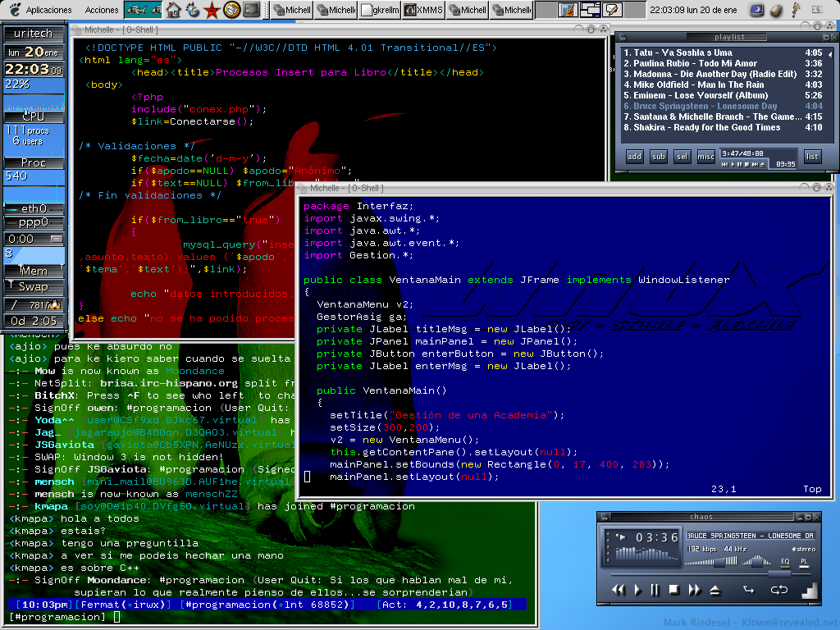This screenshot has height=630, width=840.
Task: Open the Aplicaciones menu
Action: 48,10
